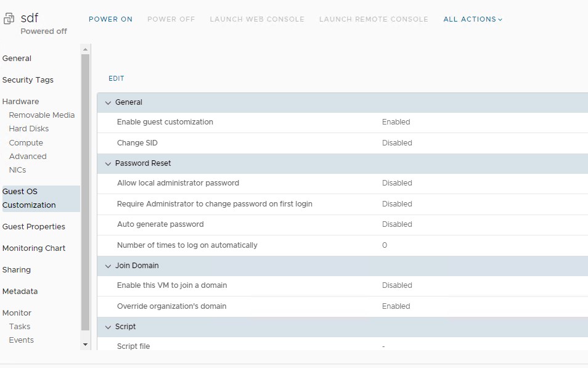Open Events under Monitor
Image resolution: width=588 pixels, height=368 pixels.
click(21, 340)
